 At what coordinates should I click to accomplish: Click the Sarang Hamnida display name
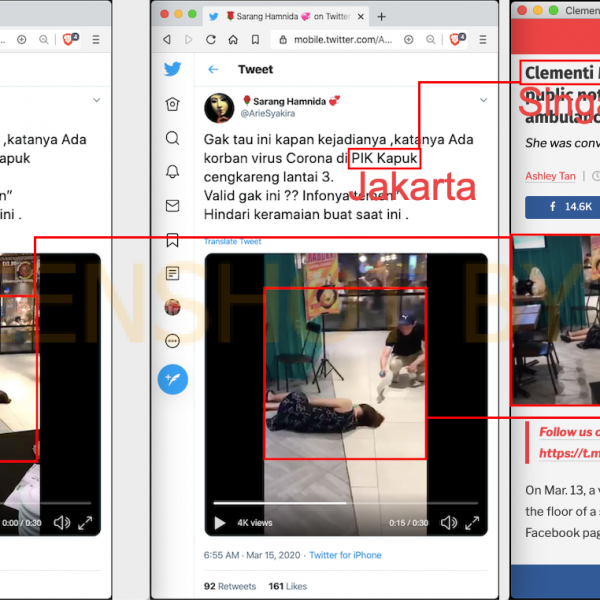(x=291, y=101)
